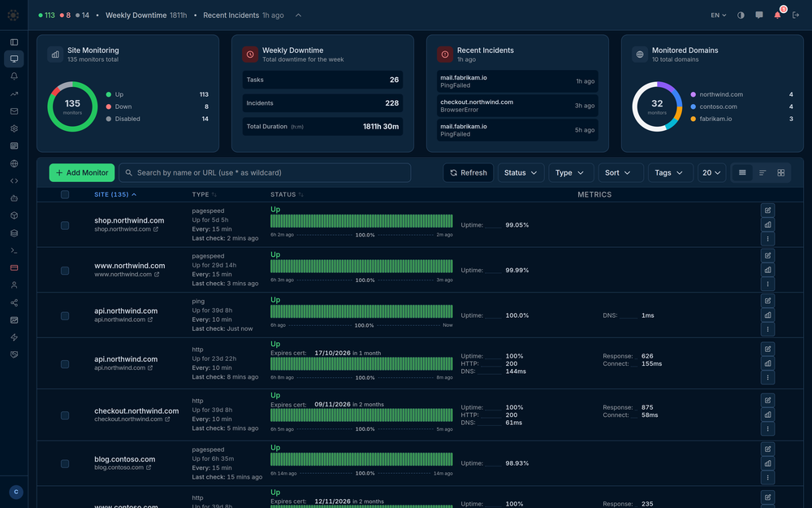The width and height of the screenshot is (812, 508).
Task: Check the api.northwind.com http row checkbox
Action: pos(65,364)
